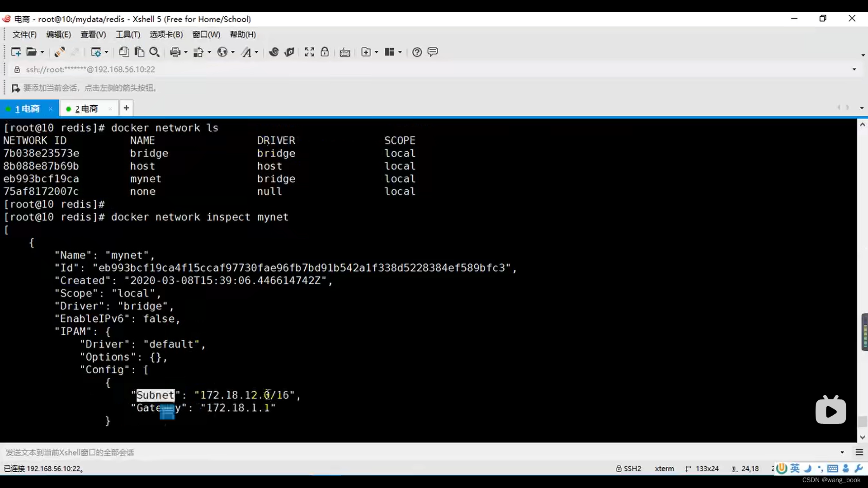Click the add new session tab button
This screenshot has height=488, width=868.
pos(127,108)
